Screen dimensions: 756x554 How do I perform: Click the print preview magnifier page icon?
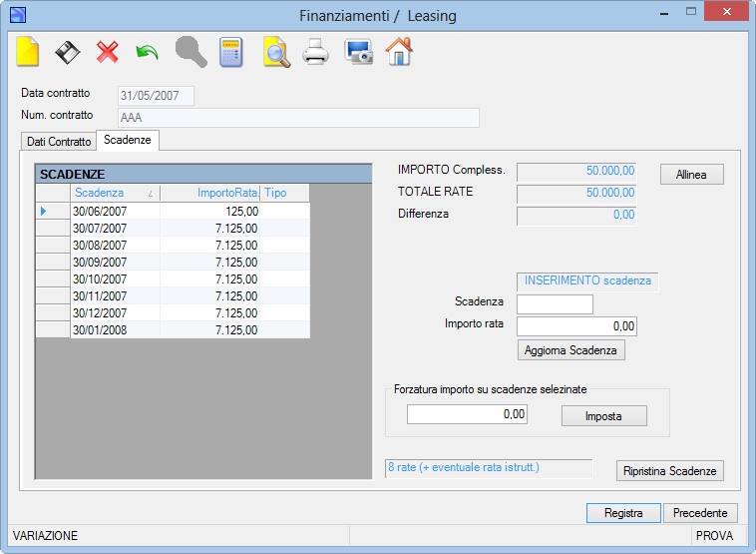(x=276, y=52)
